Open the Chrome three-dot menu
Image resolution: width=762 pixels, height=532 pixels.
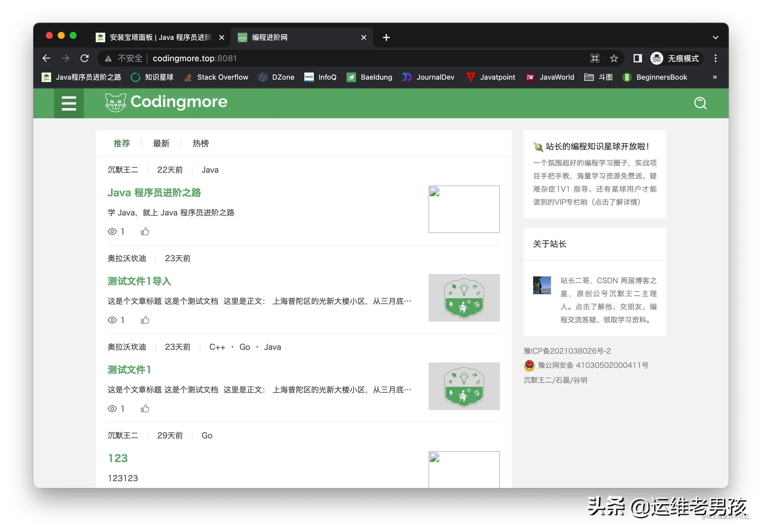(x=716, y=58)
